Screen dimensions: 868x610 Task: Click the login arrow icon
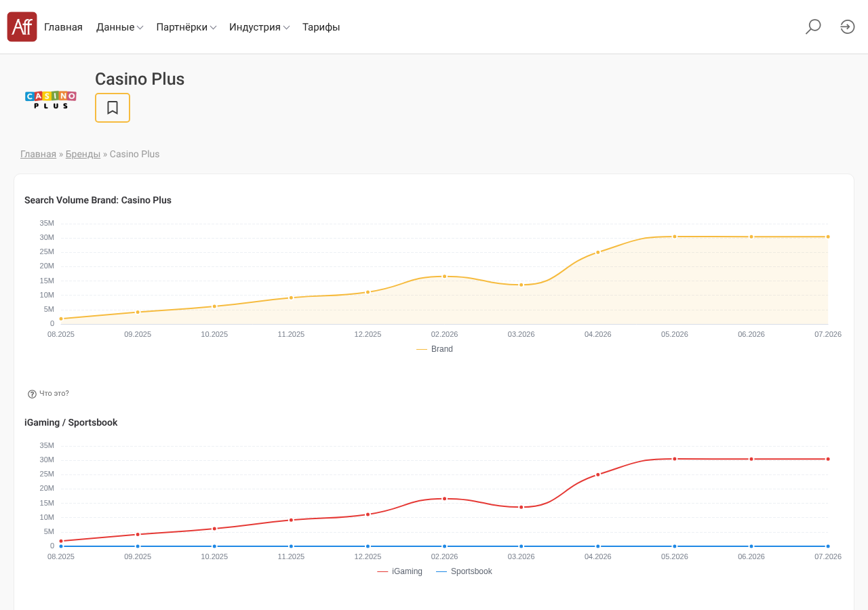(x=848, y=27)
